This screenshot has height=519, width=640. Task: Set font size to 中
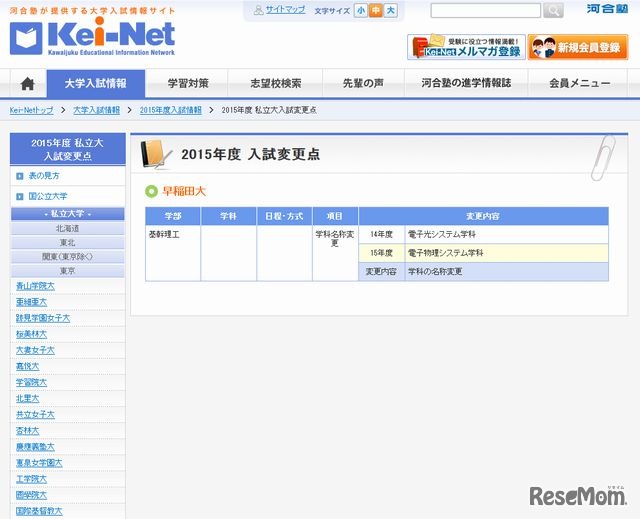click(x=376, y=11)
